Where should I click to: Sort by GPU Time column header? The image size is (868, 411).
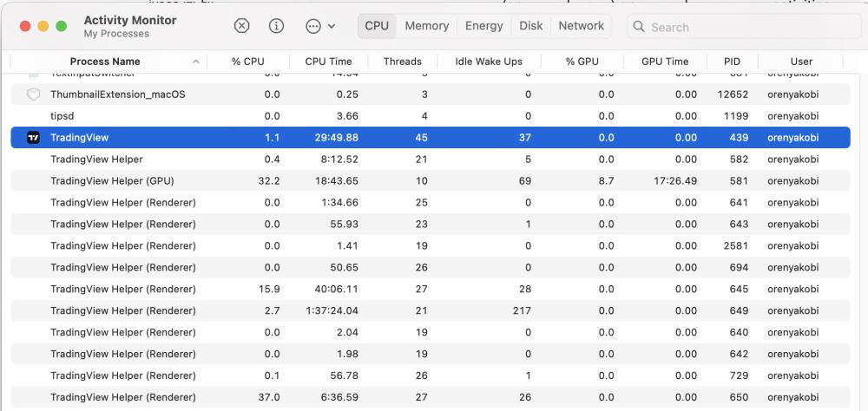click(665, 62)
